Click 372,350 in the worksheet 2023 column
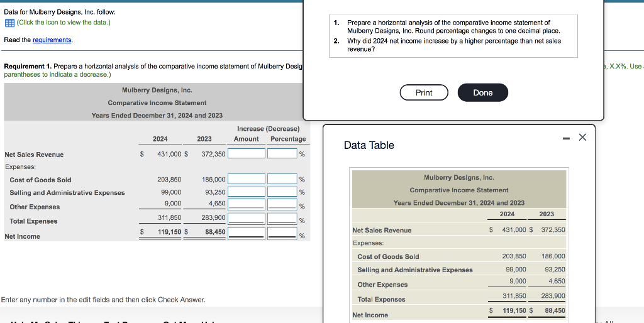 213,154
